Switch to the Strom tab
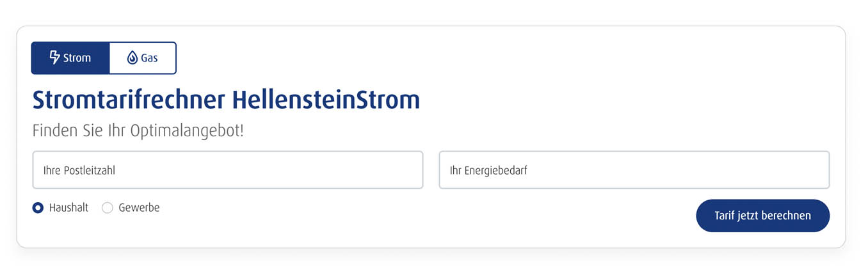Image resolution: width=868 pixels, height=277 pixels. tap(70, 58)
